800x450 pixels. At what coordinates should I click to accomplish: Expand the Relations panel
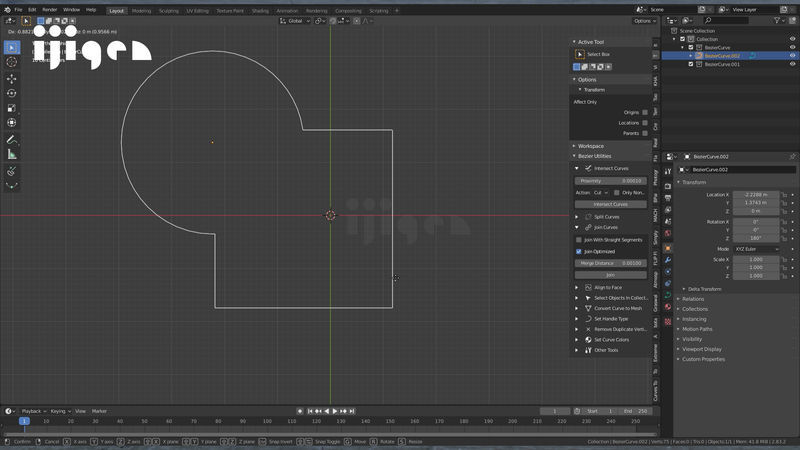pos(692,299)
